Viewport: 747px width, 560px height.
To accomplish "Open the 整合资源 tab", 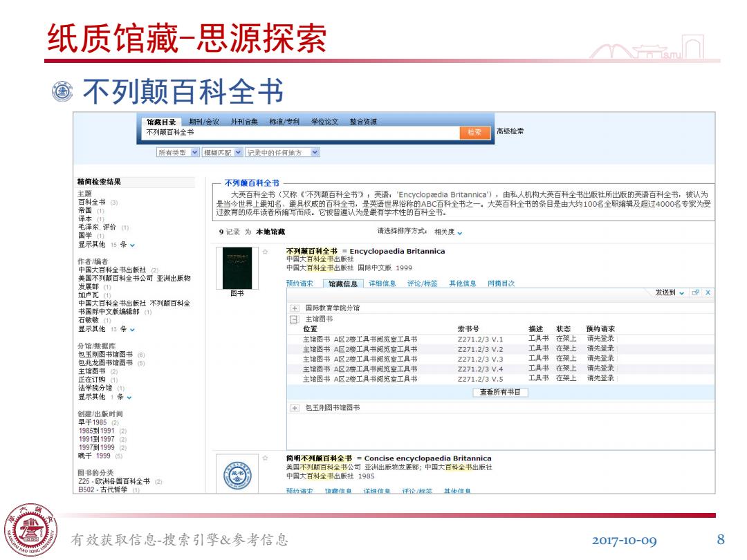I will pyautogui.click(x=363, y=122).
